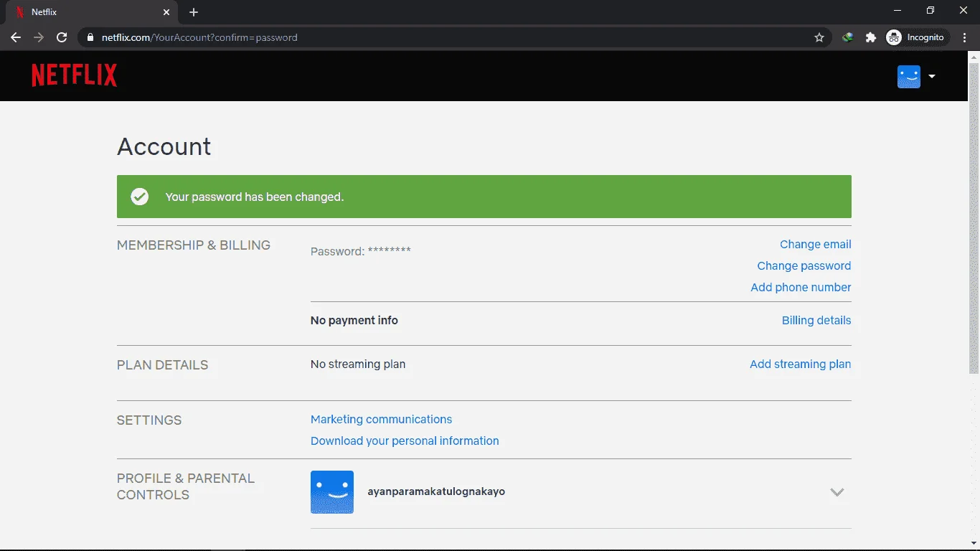Image resolution: width=980 pixels, height=551 pixels.
Task: Click the blue smiley profile avatar in header
Action: tap(909, 76)
